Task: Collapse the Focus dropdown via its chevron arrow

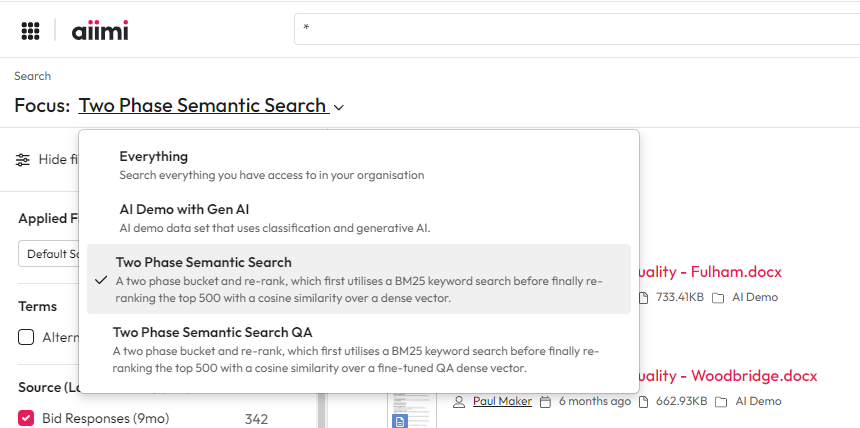Action: 339,107
